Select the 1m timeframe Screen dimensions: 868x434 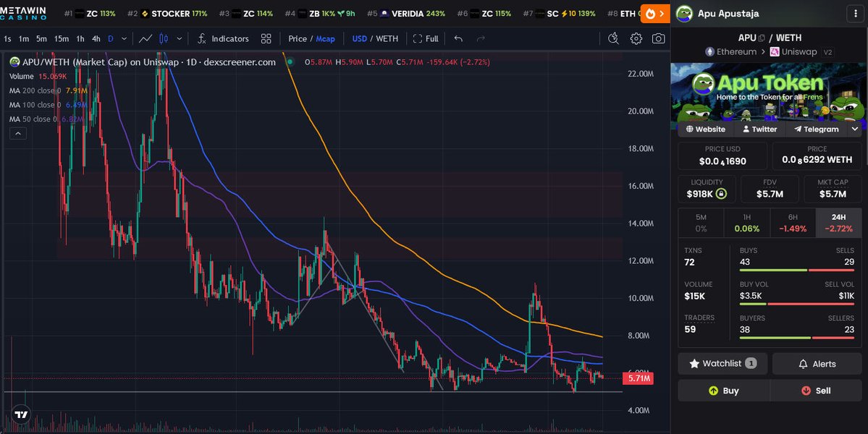tap(23, 39)
